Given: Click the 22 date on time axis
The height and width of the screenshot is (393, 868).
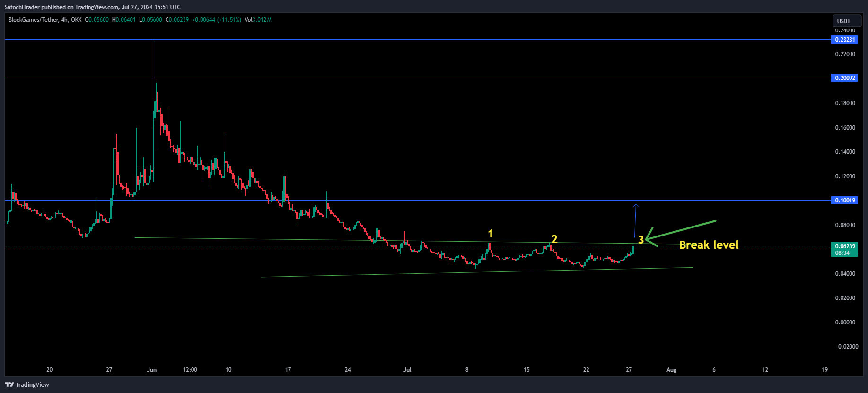Looking at the screenshot, I should click(x=586, y=370).
